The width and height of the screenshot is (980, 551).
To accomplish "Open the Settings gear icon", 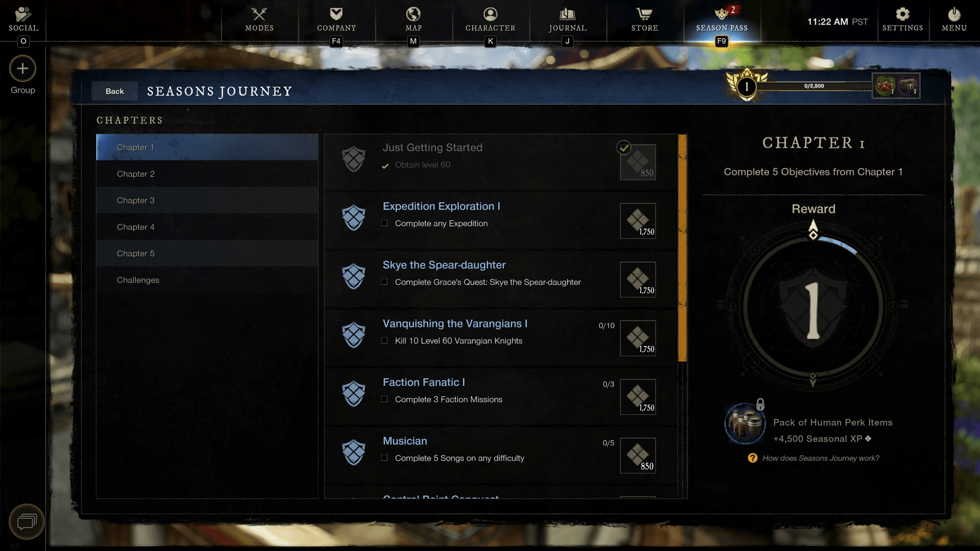I will coord(902,14).
